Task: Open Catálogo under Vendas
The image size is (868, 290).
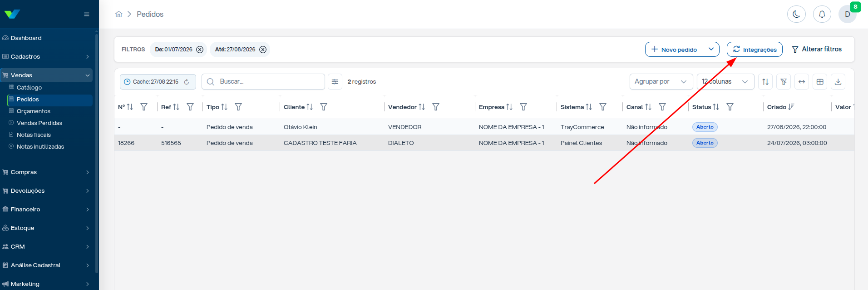Action: click(50, 88)
